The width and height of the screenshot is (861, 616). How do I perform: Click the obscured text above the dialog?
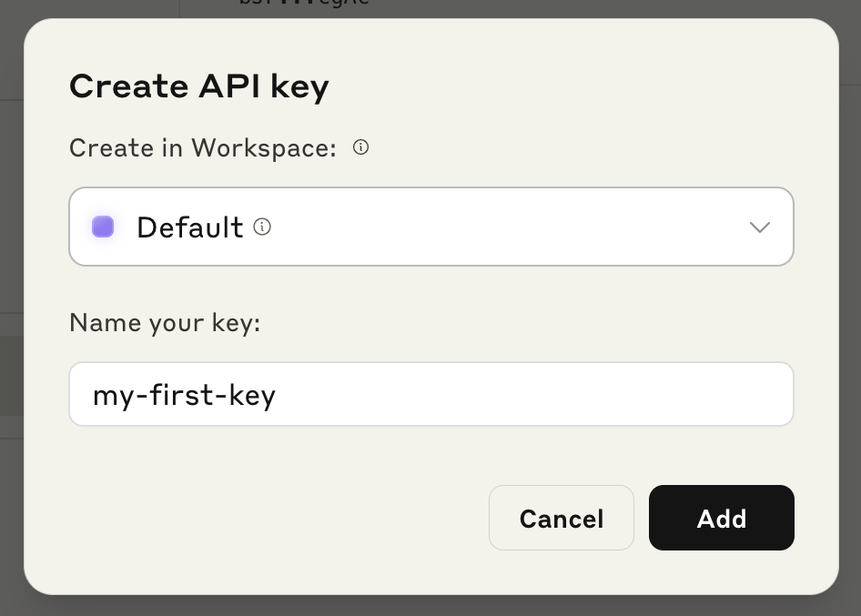[291, 5]
